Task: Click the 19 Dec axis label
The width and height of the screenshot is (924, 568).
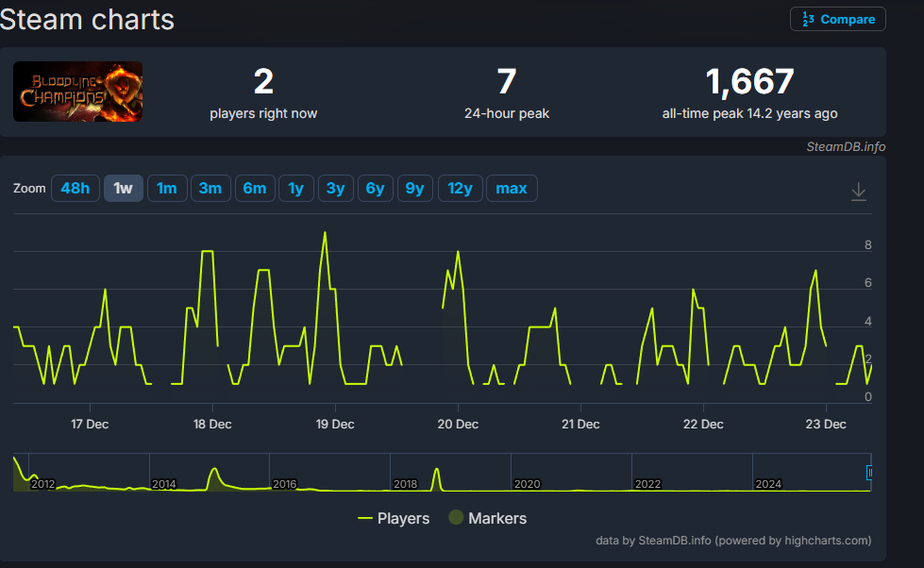Action: pos(335,425)
